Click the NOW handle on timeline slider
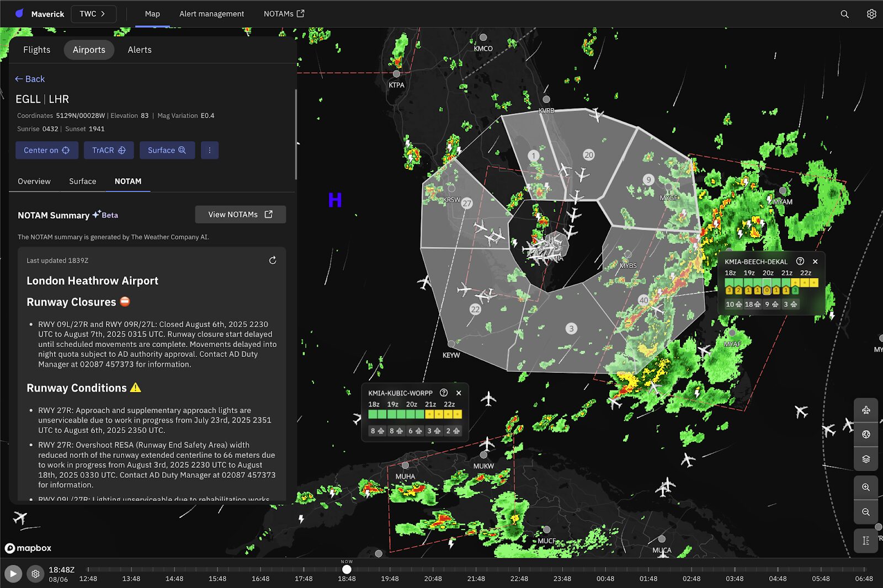 tap(347, 569)
